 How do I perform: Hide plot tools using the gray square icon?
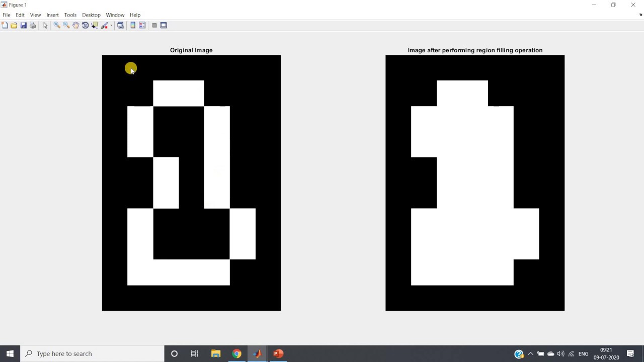point(154,25)
